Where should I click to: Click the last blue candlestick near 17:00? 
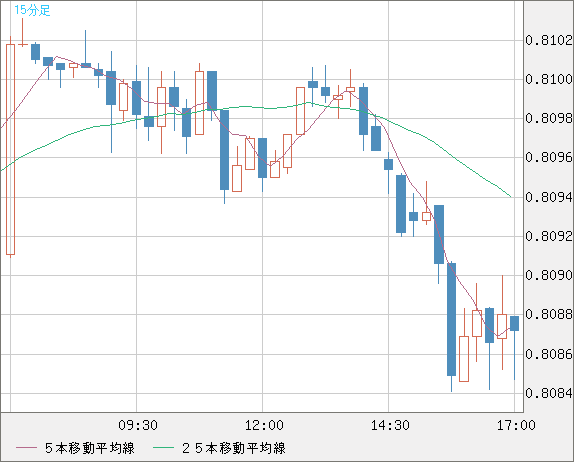pyautogui.click(x=514, y=324)
